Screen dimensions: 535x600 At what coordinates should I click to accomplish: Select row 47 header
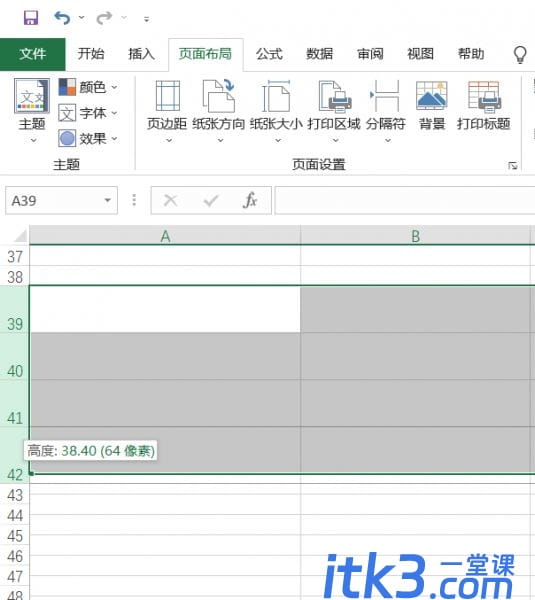click(15, 576)
